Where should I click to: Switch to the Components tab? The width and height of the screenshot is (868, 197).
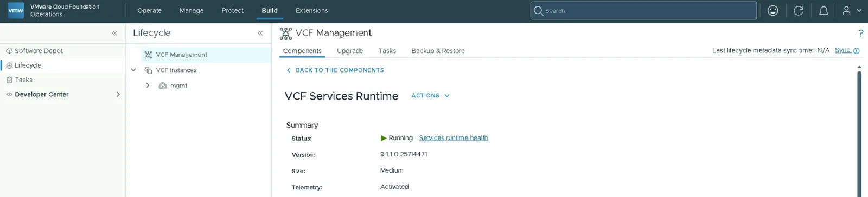(x=302, y=51)
